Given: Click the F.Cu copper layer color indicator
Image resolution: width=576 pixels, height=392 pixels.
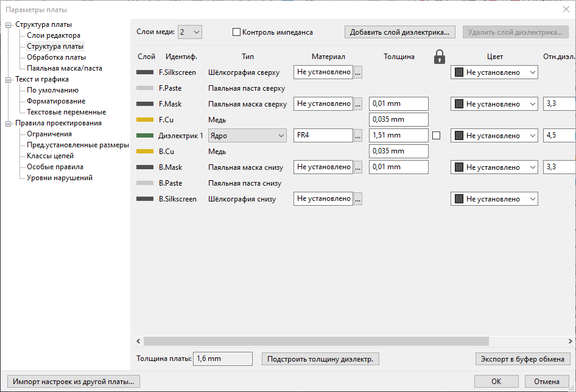Looking at the screenshot, I should [145, 120].
